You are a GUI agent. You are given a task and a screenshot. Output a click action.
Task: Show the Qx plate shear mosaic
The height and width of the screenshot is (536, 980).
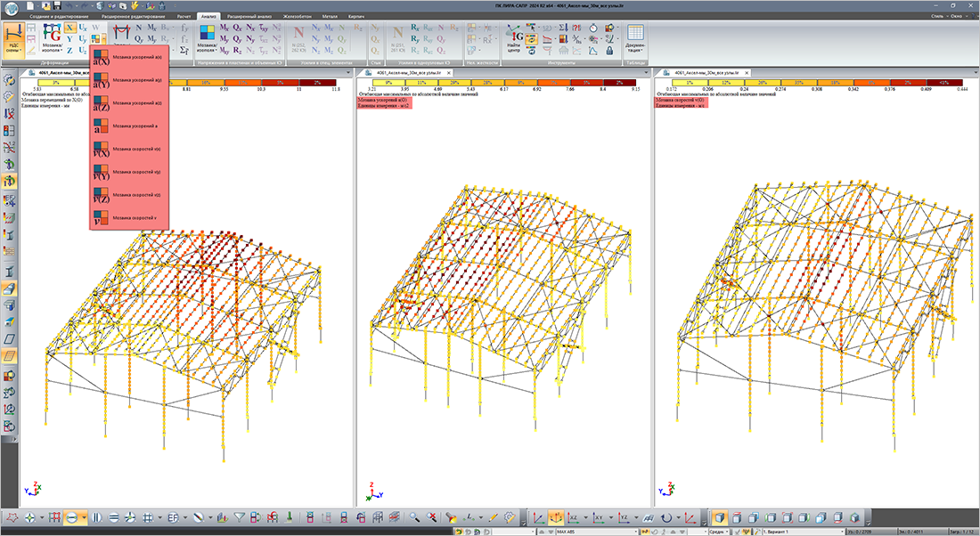pyautogui.click(x=238, y=28)
